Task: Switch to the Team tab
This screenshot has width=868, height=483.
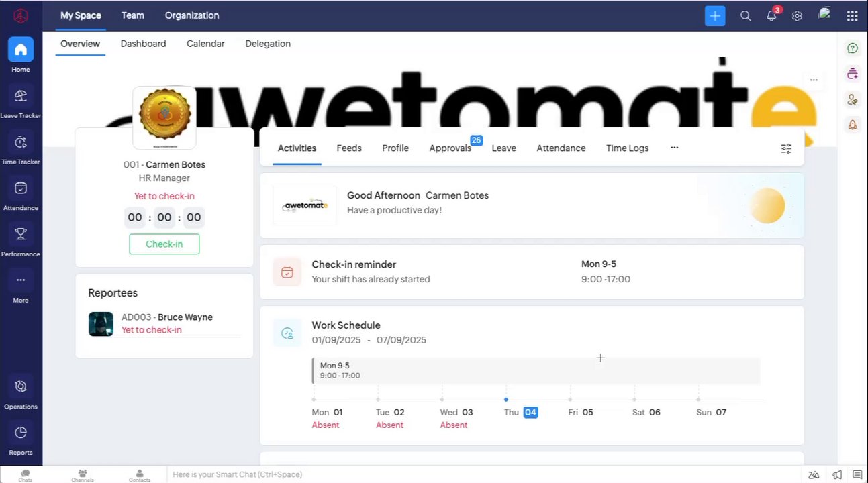Action: click(133, 15)
